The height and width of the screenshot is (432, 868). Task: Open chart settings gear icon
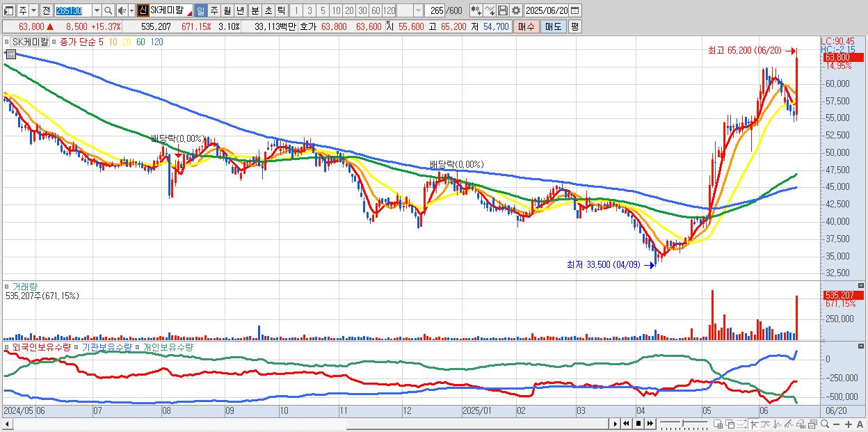tap(516, 10)
